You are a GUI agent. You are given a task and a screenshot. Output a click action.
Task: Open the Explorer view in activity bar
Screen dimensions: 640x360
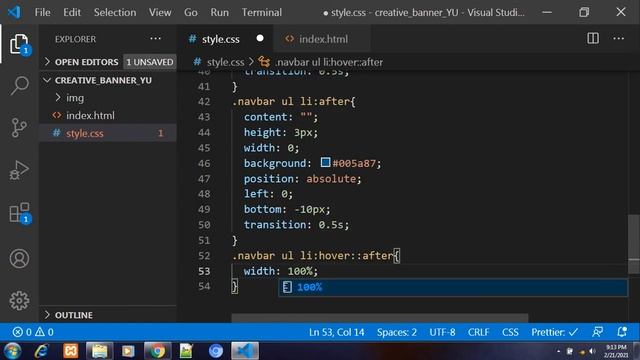[x=19, y=44]
